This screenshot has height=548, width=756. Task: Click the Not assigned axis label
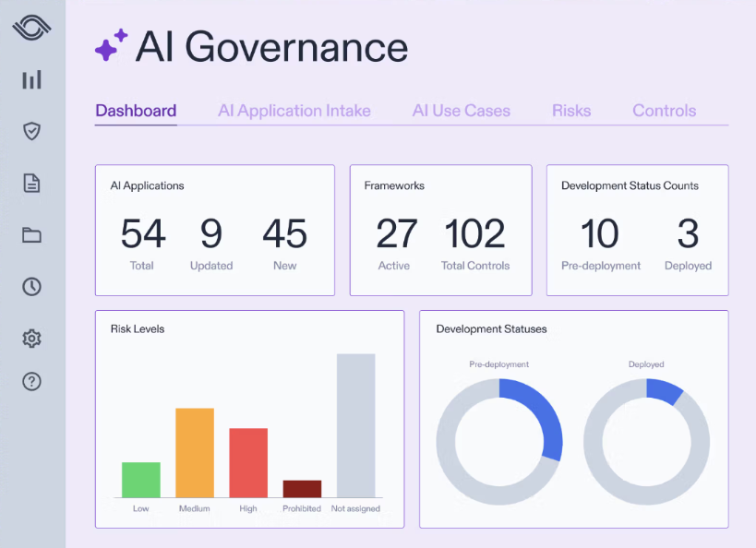tap(355, 508)
